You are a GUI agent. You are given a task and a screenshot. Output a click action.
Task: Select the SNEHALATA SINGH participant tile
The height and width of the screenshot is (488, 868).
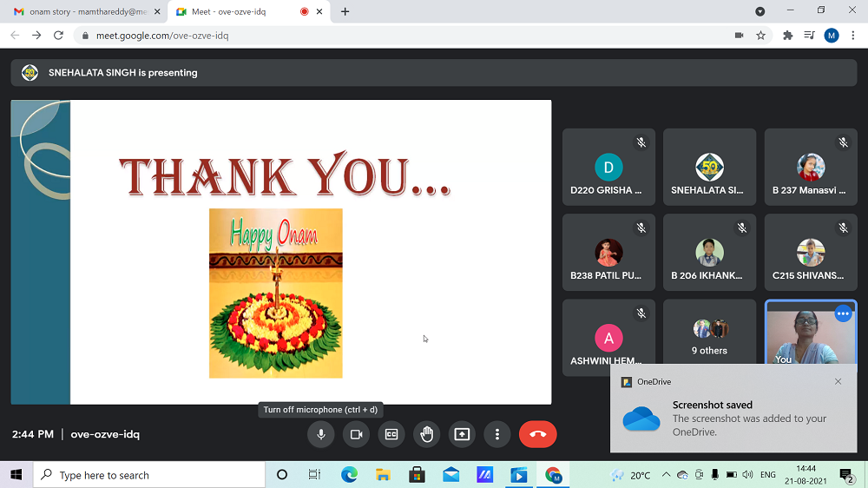709,167
